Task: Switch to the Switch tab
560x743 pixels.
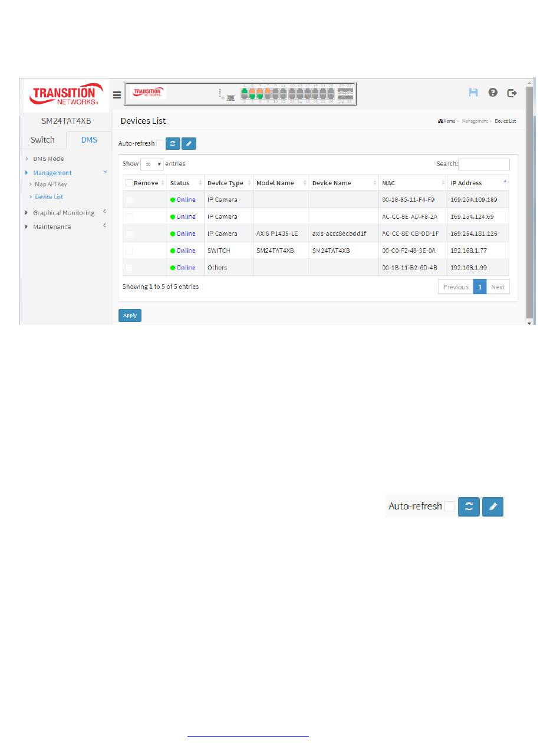Action: (x=42, y=140)
